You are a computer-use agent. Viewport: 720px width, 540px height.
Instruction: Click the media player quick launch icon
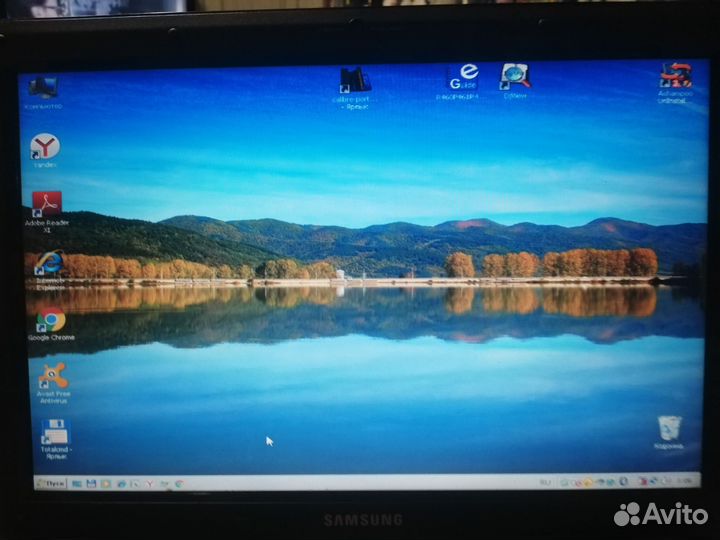tap(106, 484)
